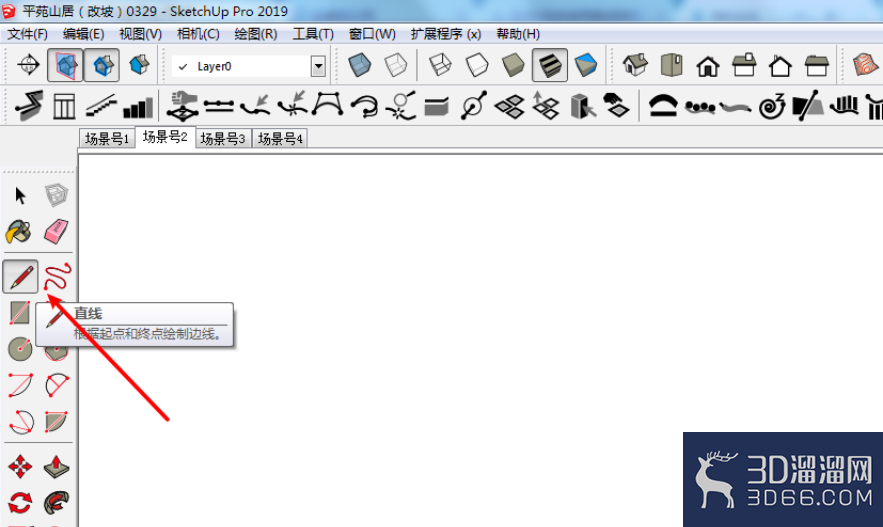Open the 帮助(H) menu
883x527 pixels.
tap(518, 34)
